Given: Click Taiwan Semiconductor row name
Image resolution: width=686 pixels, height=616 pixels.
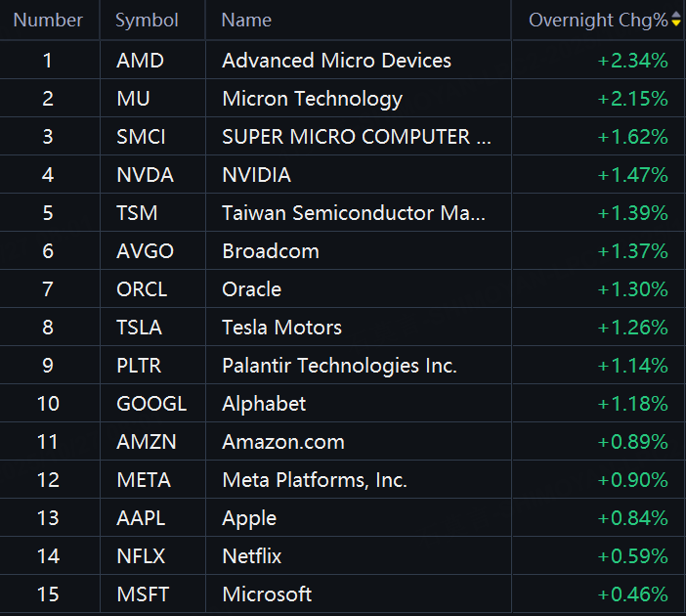Looking at the screenshot, I should [353, 213].
